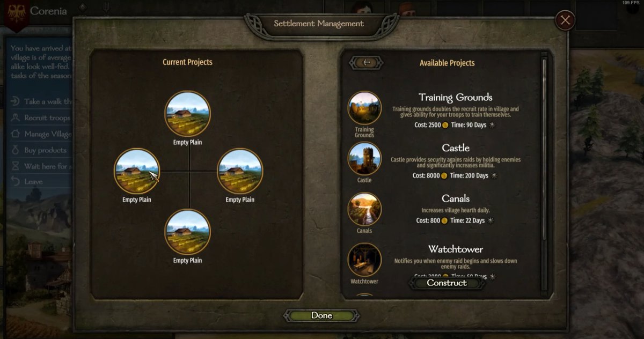
Task: Click the Construct button
Action: tap(447, 283)
